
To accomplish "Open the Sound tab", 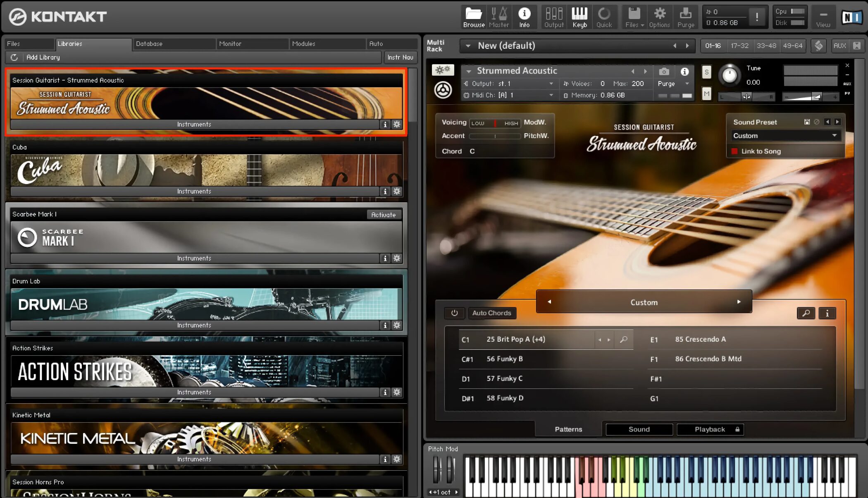I will click(639, 429).
